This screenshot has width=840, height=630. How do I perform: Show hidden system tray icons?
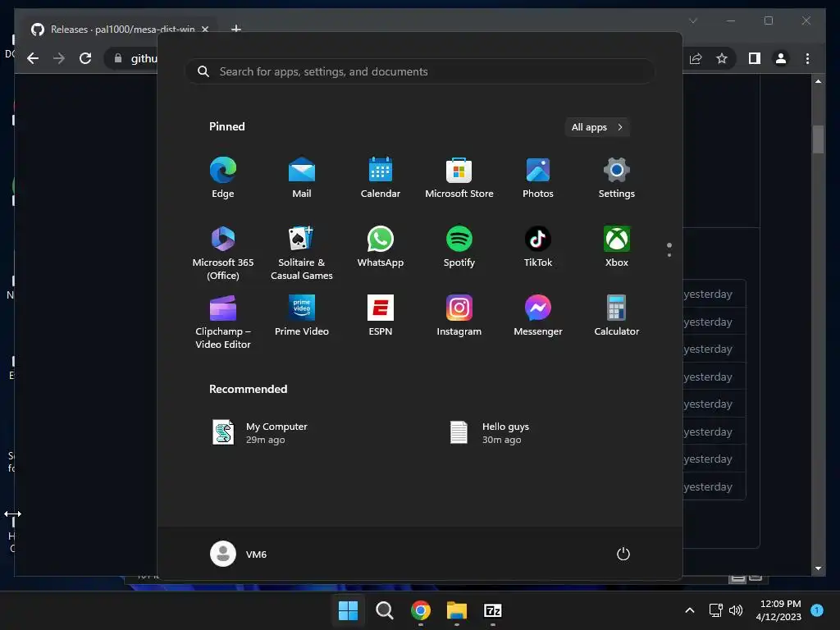(x=690, y=610)
